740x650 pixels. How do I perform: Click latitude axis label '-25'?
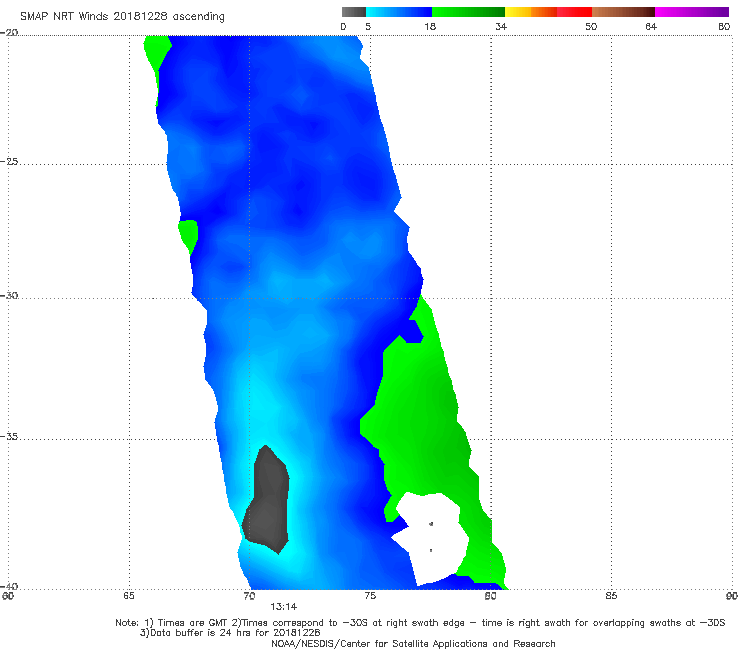tap(9, 161)
